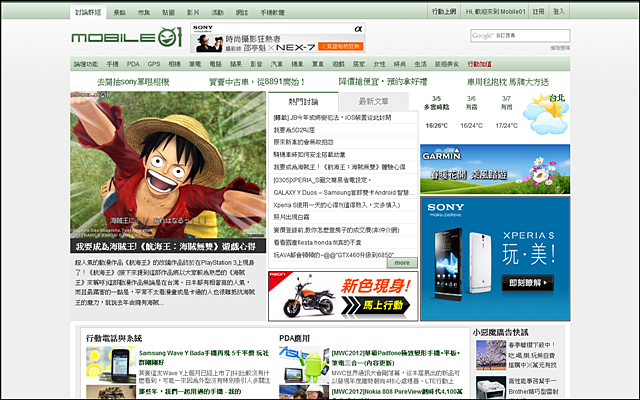
Task: Open the 時尚 forum category
Action: (x=400, y=64)
